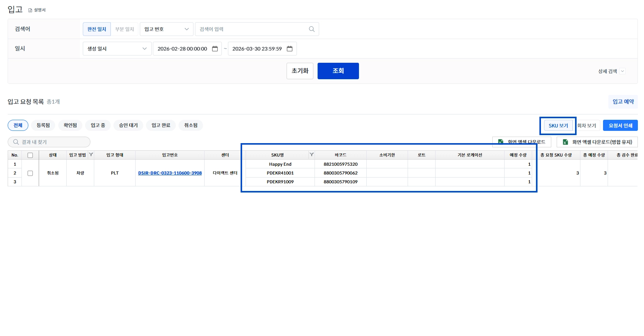Viewport: 644px width, 336px height.
Task: Click the 입고 예약 button
Action: [623, 101]
